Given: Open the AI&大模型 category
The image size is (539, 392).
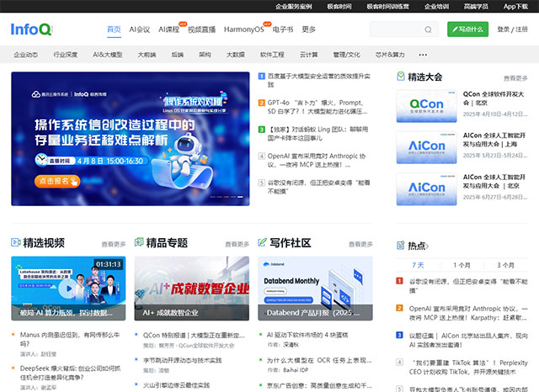Looking at the screenshot, I should (108, 54).
